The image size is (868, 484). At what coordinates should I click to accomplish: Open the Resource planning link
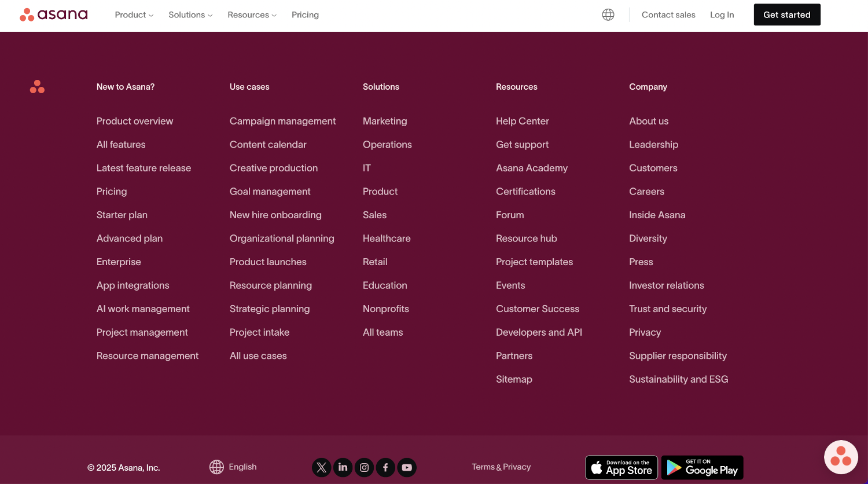(271, 285)
